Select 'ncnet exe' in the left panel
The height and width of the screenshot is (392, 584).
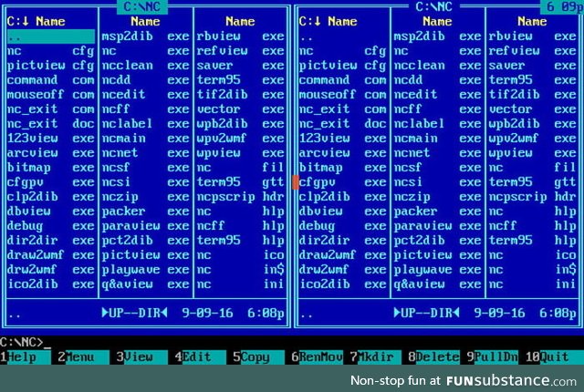coord(146,153)
